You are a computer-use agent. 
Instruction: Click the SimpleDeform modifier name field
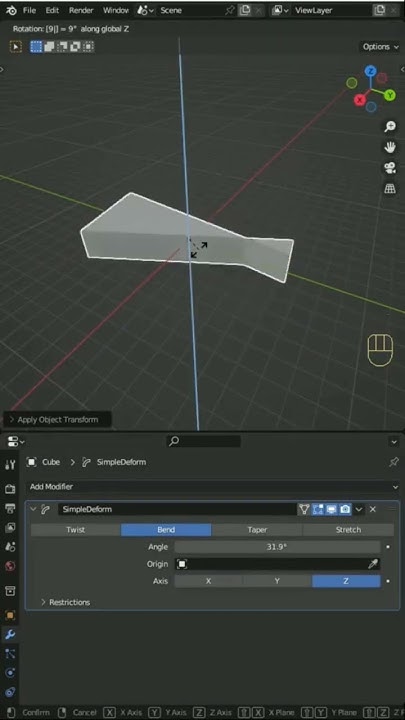tap(178, 509)
